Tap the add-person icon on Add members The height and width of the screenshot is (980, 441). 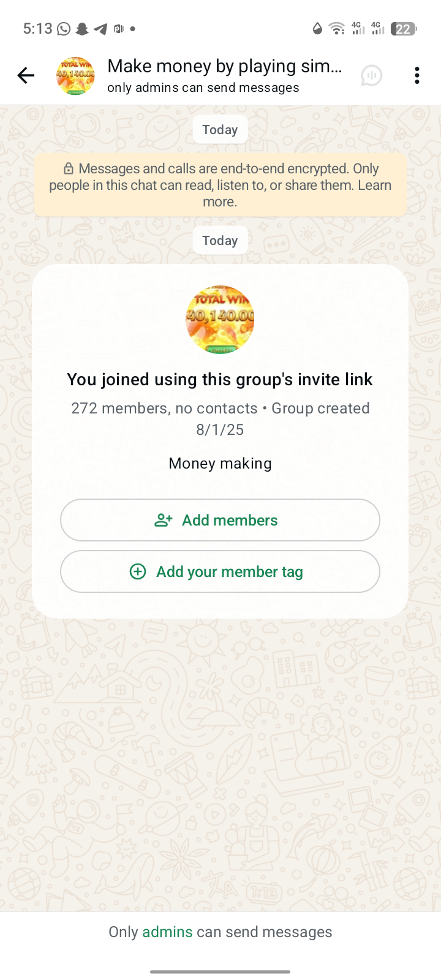coord(163,520)
